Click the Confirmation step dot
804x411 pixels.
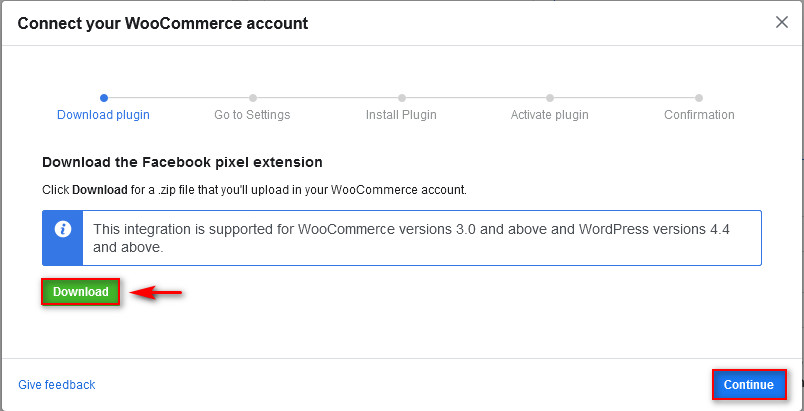(698, 98)
